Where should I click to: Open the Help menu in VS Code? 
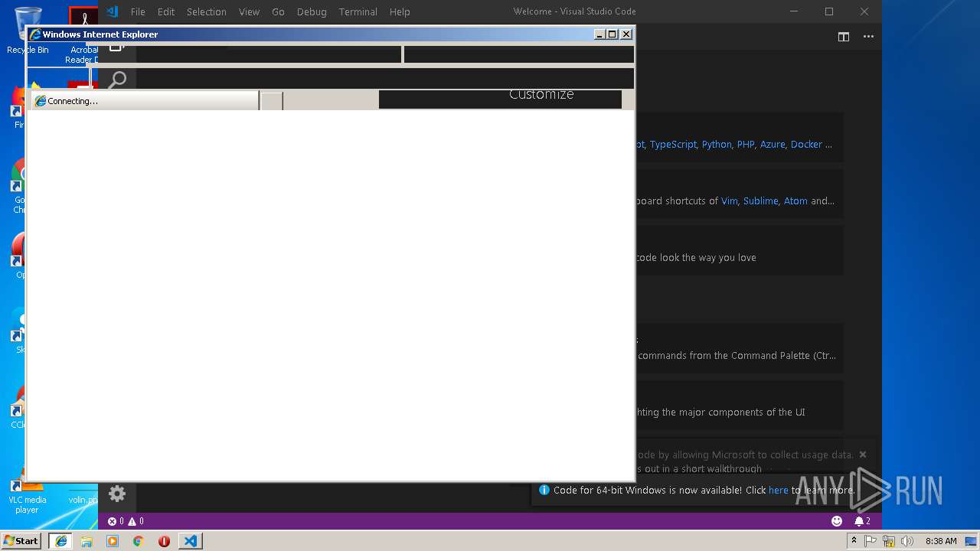point(400,11)
